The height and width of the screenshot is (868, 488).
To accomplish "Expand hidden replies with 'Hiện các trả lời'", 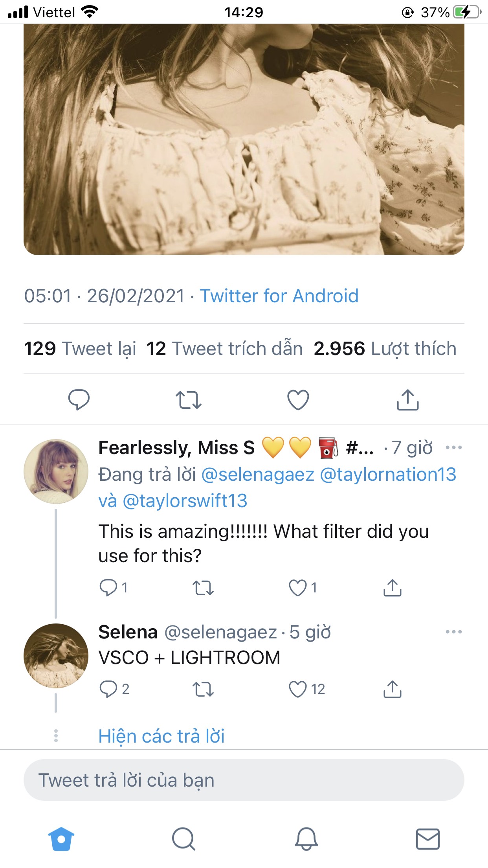I will [161, 736].
